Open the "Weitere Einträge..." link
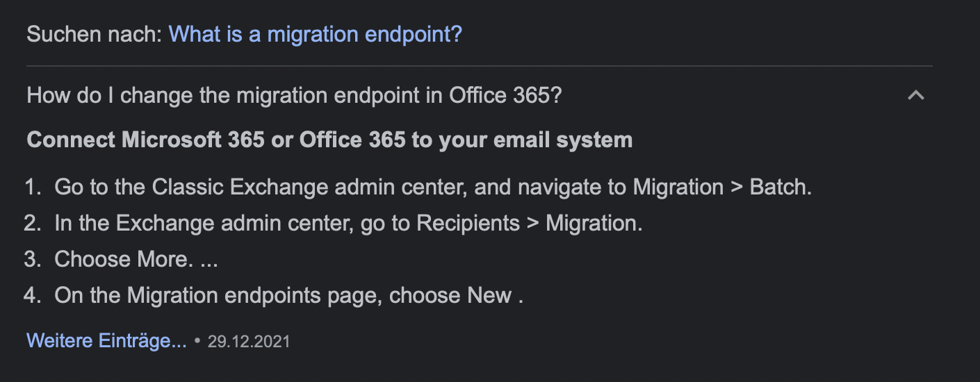The height and width of the screenshot is (382, 980). [x=106, y=341]
